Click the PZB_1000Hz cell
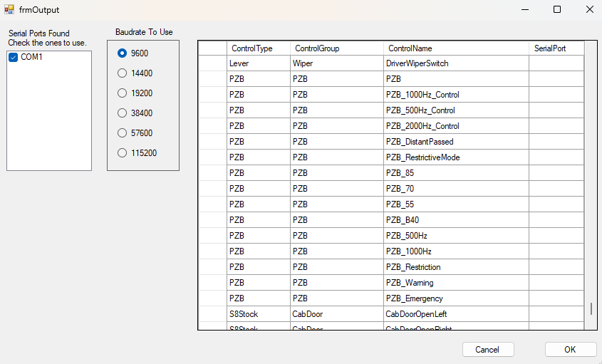The height and width of the screenshot is (364, 602). tap(456, 251)
